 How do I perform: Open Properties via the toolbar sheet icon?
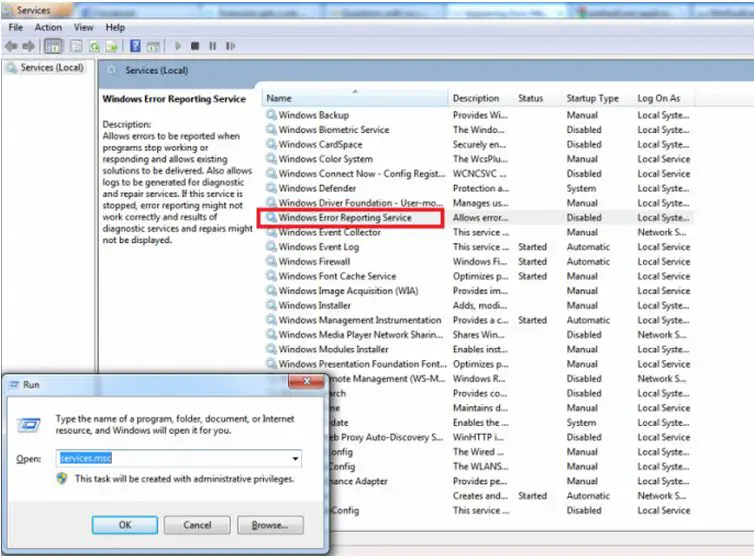[x=75, y=46]
